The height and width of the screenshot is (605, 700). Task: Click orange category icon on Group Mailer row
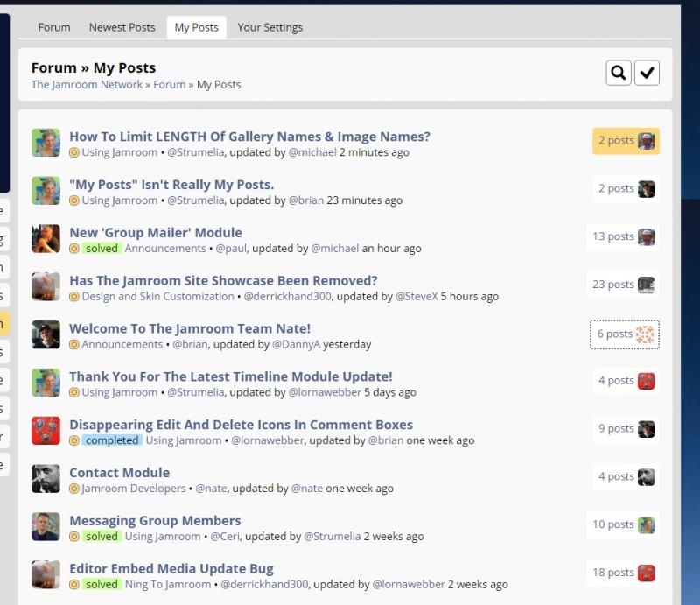74,249
